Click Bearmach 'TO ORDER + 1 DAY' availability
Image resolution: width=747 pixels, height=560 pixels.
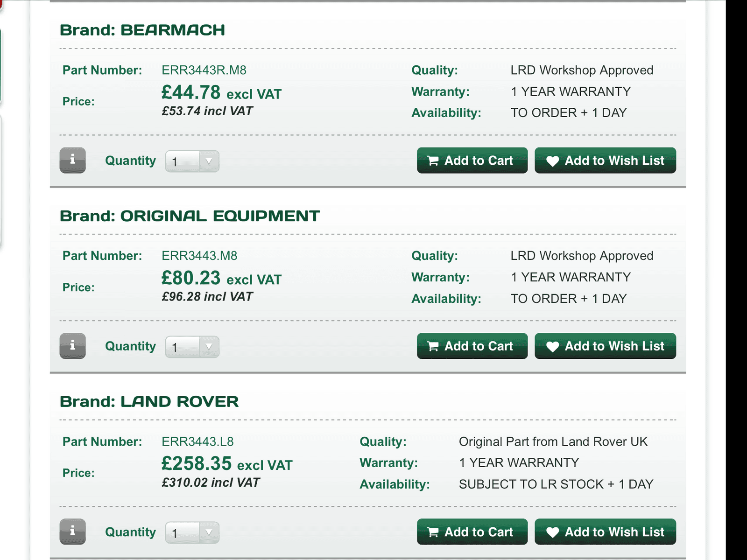[x=569, y=113]
